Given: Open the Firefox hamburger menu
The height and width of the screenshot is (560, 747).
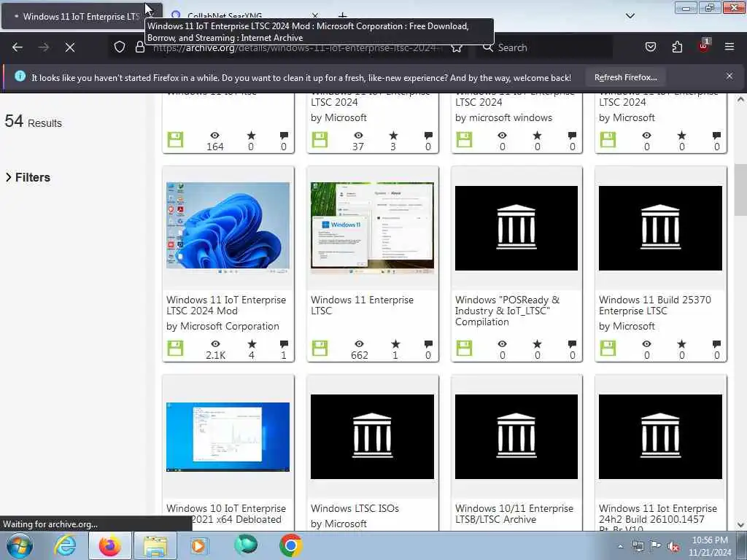Looking at the screenshot, I should 729,47.
